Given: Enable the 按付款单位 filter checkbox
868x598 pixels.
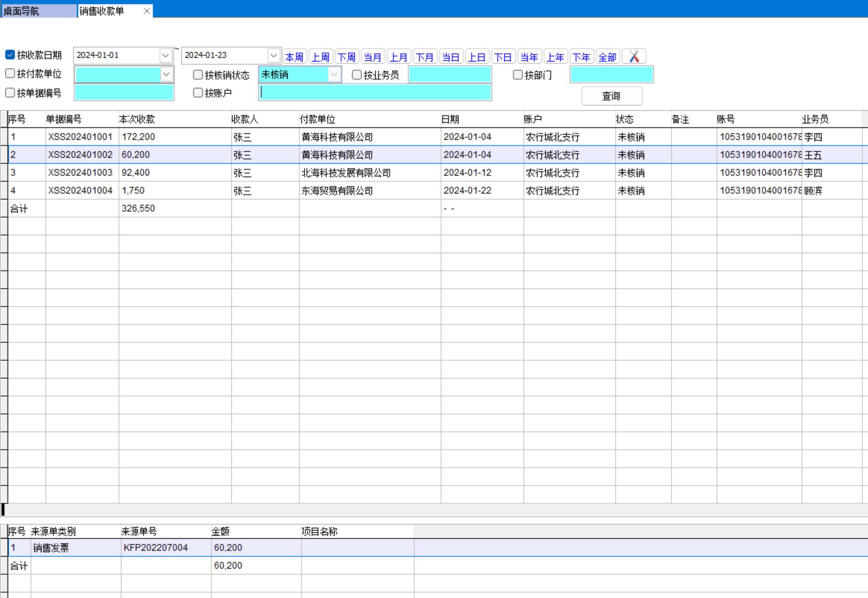Looking at the screenshot, I should 10,74.
